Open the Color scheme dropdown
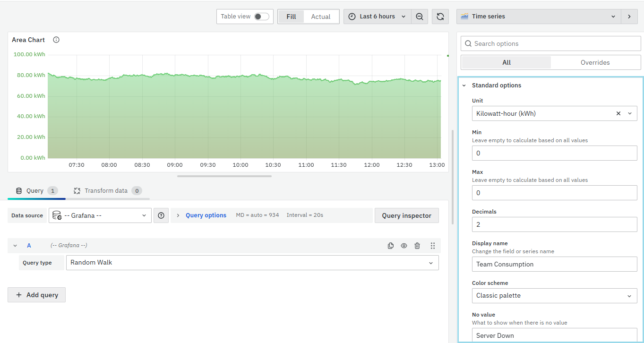 554,296
